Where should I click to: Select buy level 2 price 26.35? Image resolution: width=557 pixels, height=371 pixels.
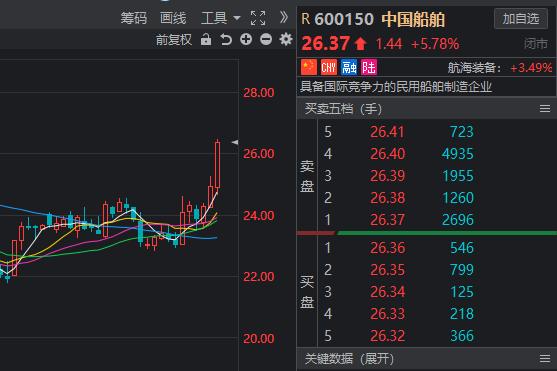387,270
